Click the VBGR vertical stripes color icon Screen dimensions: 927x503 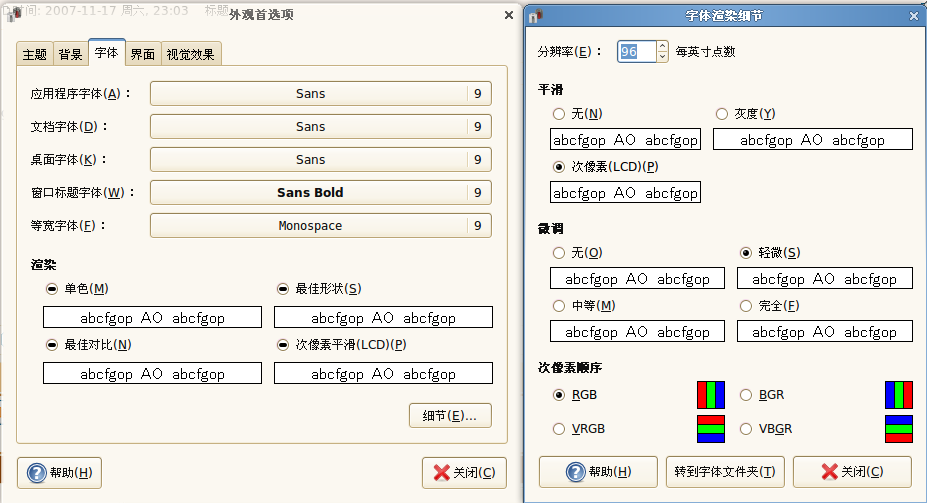point(899,429)
